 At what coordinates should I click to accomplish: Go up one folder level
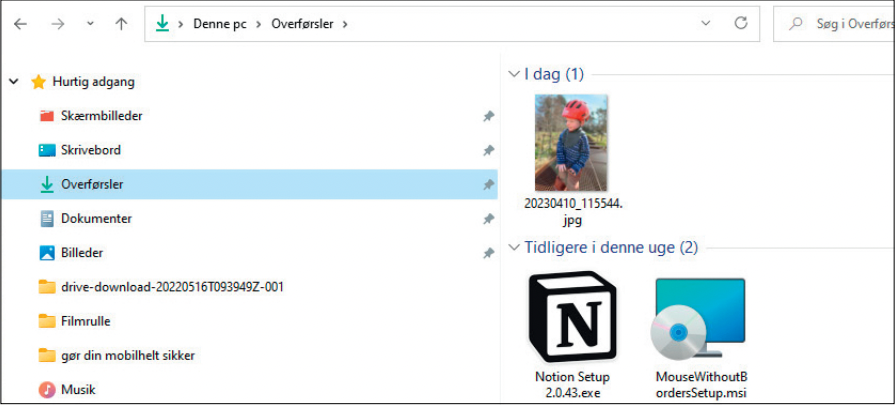click(121, 23)
